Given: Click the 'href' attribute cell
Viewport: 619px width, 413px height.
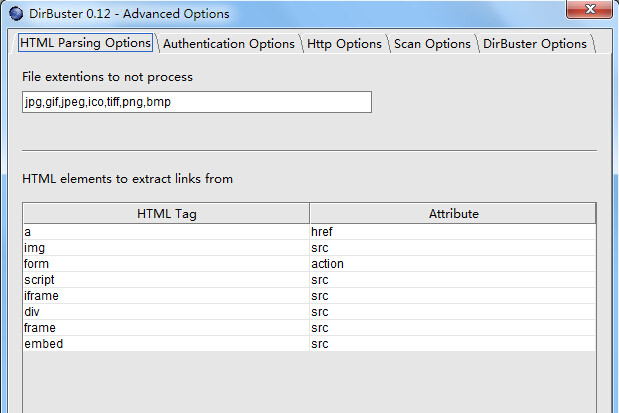Looking at the screenshot, I should pos(453,231).
